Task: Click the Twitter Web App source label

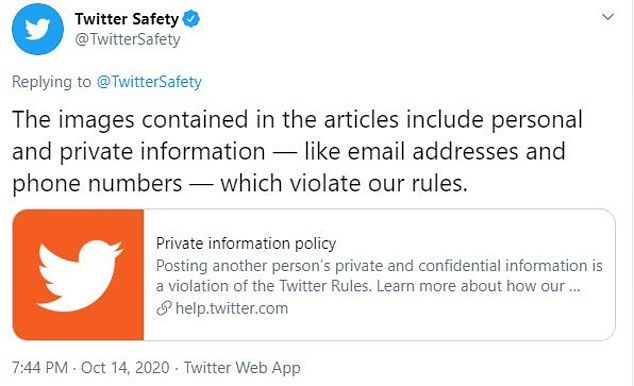Action: coord(242,368)
